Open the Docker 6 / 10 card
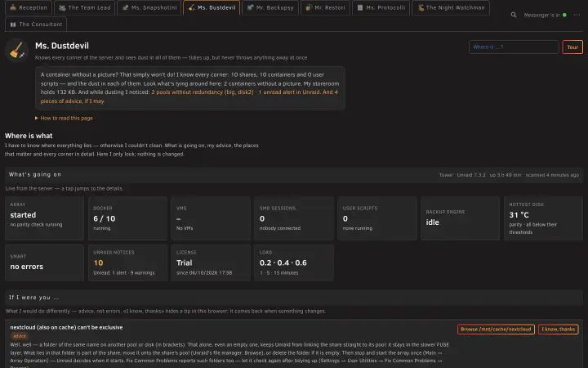The width and height of the screenshot is (588, 368). 127,218
